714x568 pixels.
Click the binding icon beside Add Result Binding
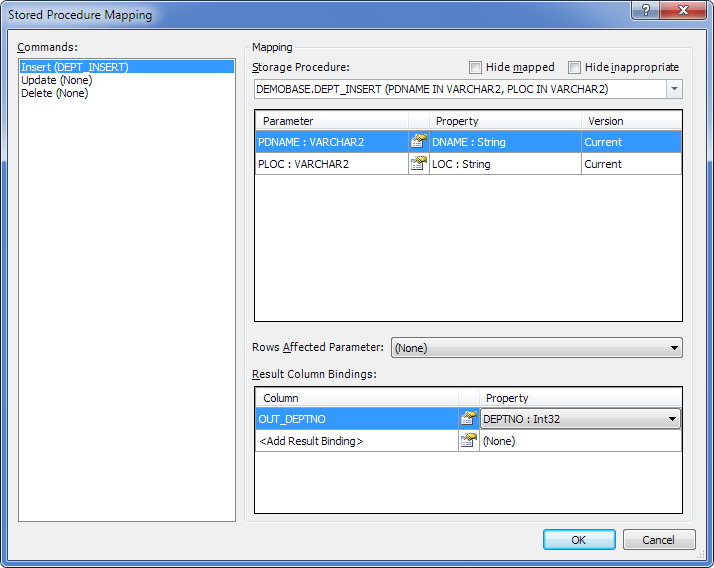[x=469, y=440]
